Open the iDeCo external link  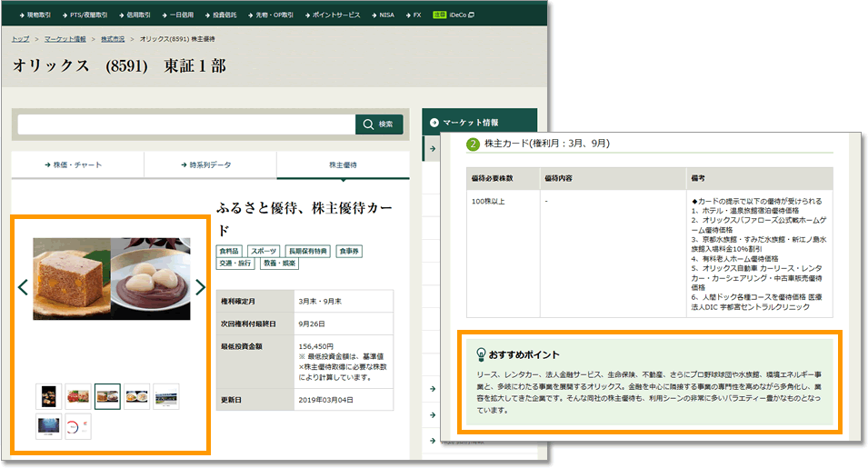point(453,15)
